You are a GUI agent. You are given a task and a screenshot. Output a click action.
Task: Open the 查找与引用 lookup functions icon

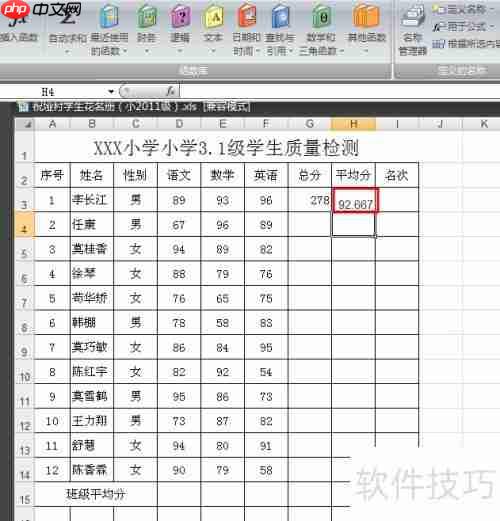coord(280,17)
